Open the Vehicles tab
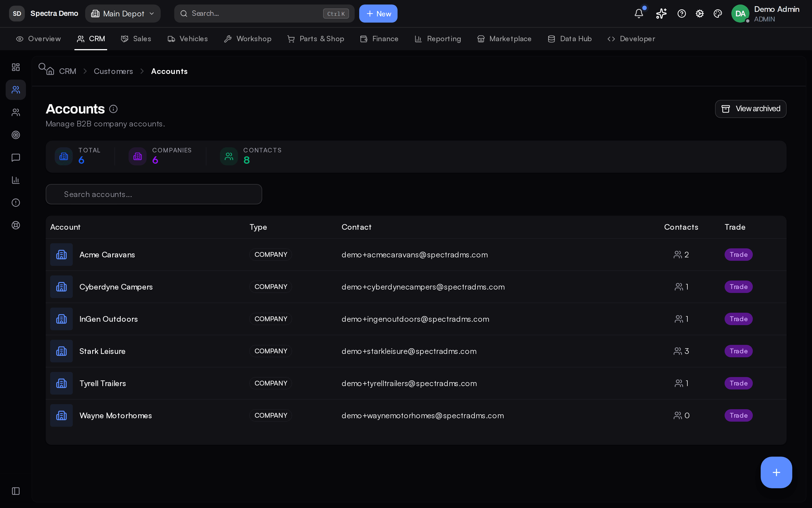This screenshot has height=508, width=812. tap(187, 39)
